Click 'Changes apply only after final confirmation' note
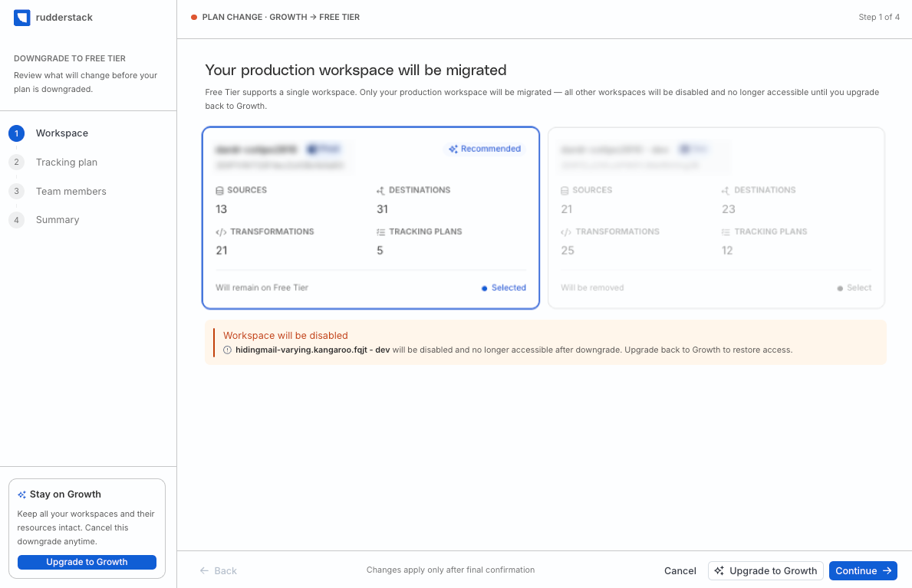Screen dimensions: 912x588 pyautogui.click(x=450, y=570)
